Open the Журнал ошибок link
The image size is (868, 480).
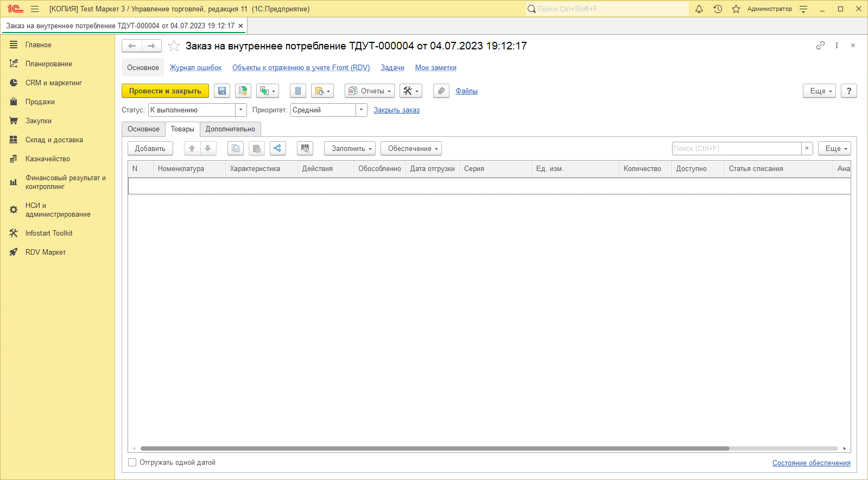(195, 68)
